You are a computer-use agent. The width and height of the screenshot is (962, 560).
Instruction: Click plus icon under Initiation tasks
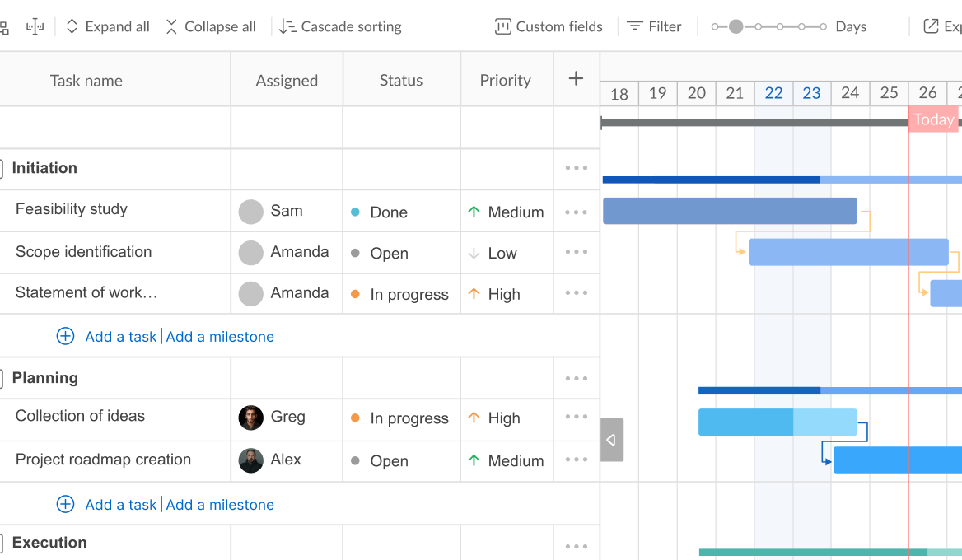pyautogui.click(x=66, y=336)
